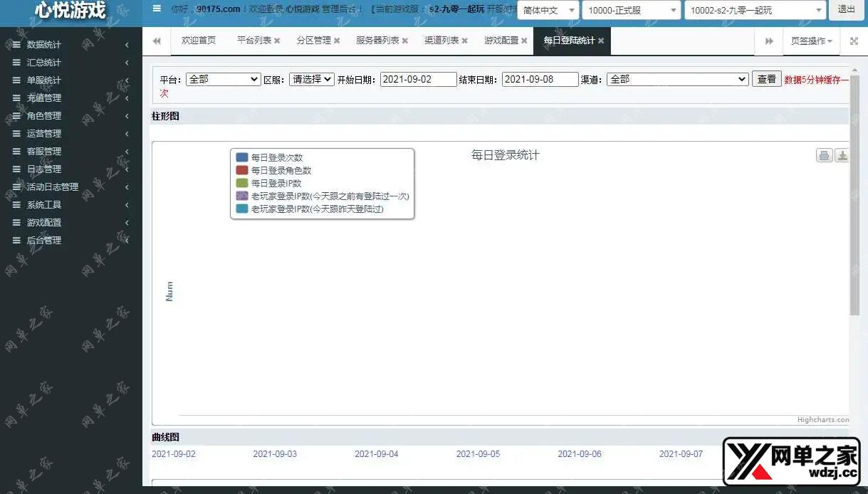Screen dimensions: 868x494
Task: Open 后台管理 in the sidebar
Action: (x=71, y=241)
